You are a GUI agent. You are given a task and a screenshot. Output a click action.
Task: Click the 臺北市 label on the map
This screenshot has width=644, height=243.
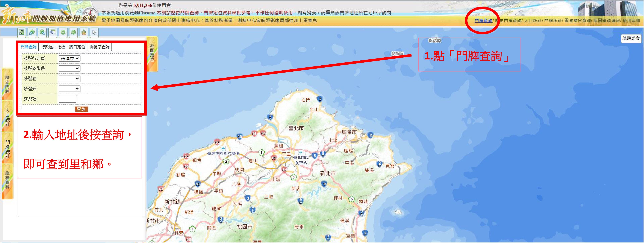[x=296, y=128]
